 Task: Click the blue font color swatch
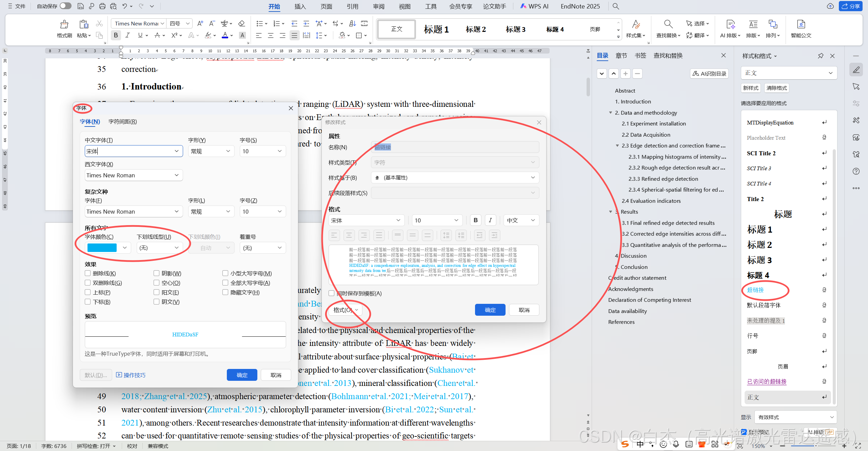tap(102, 248)
